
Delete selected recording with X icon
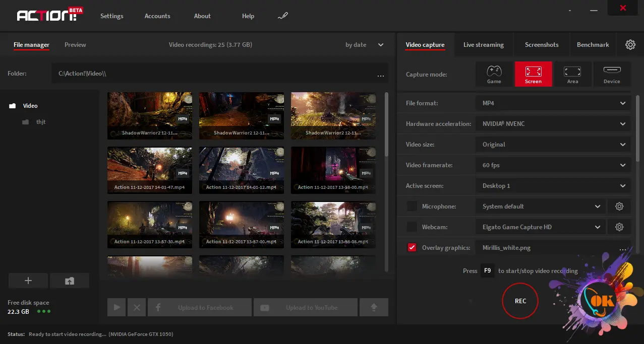(137, 307)
